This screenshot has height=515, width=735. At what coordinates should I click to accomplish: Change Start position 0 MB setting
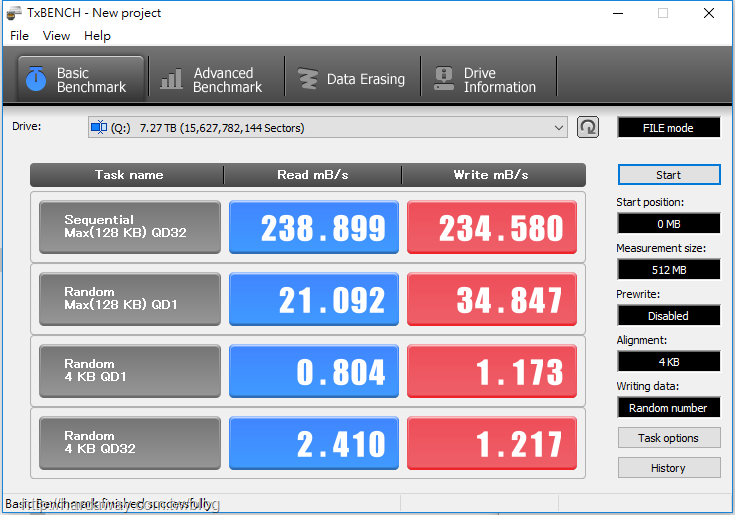669,224
